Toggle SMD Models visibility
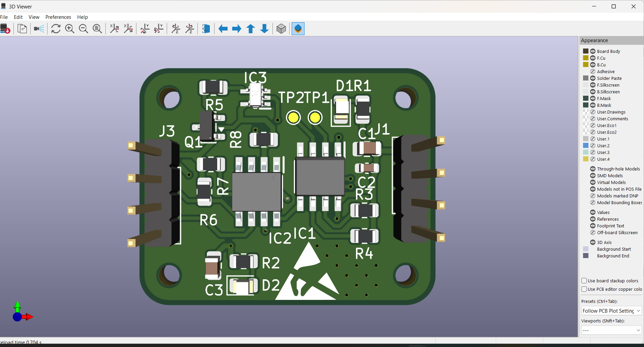This screenshot has width=644, height=347. click(593, 176)
